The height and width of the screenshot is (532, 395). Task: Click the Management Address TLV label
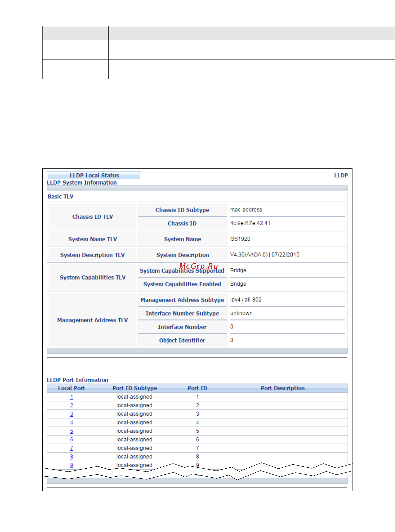click(x=92, y=320)
